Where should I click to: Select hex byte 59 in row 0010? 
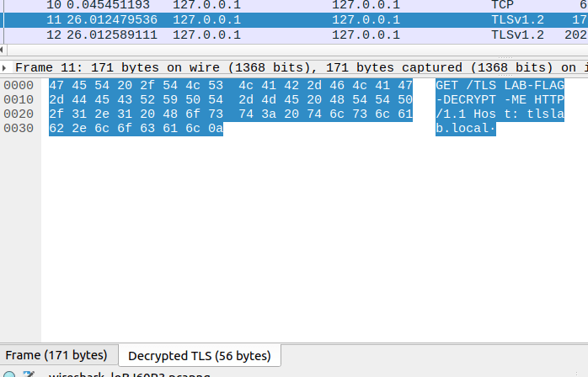point(170,99)
